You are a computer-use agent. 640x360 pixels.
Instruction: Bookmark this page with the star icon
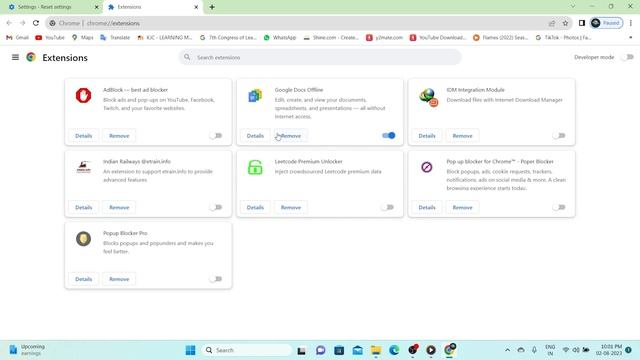pos(565,23)
